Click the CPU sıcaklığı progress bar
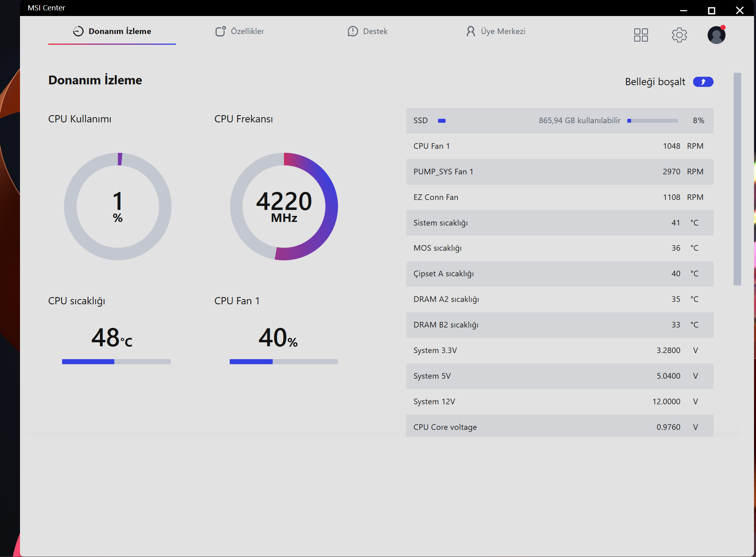 pyautogui.click(x=116, y=361)
